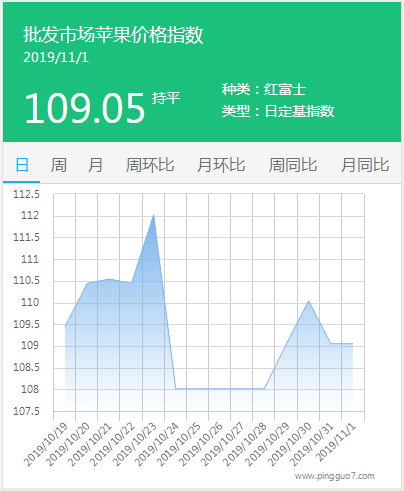The image size is (404, 491).
Task: Select the 月同比 tab
Action: [x=365, y=165]
